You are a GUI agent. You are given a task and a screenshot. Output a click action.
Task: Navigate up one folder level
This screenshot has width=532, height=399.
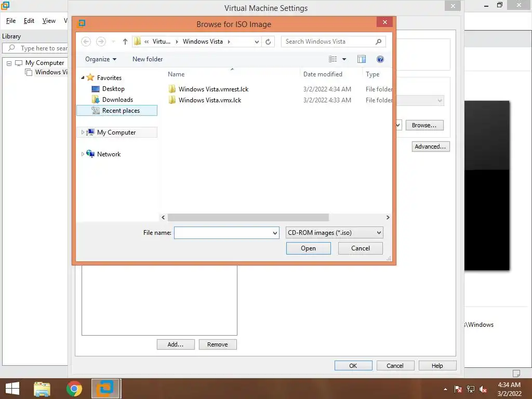125,42
